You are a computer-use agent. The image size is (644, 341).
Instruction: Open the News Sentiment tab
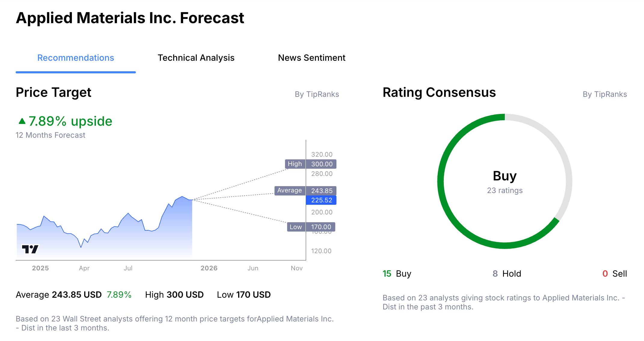pyautogui.click(x=312, y=57)
